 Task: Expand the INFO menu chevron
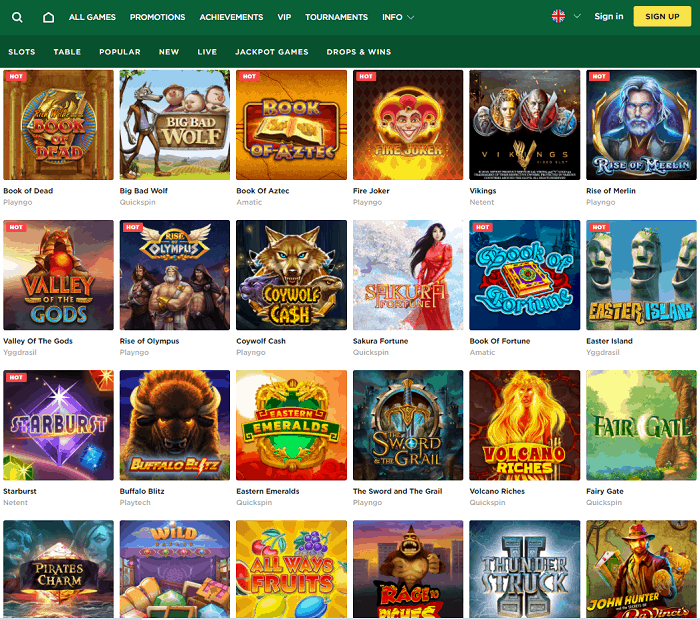click(411, 17)
